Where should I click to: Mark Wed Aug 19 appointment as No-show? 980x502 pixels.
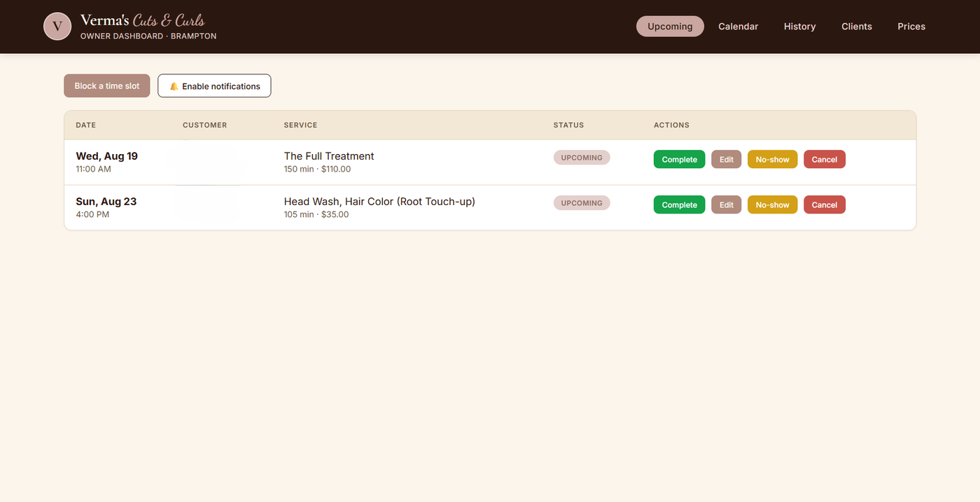[x=772, y=160]
